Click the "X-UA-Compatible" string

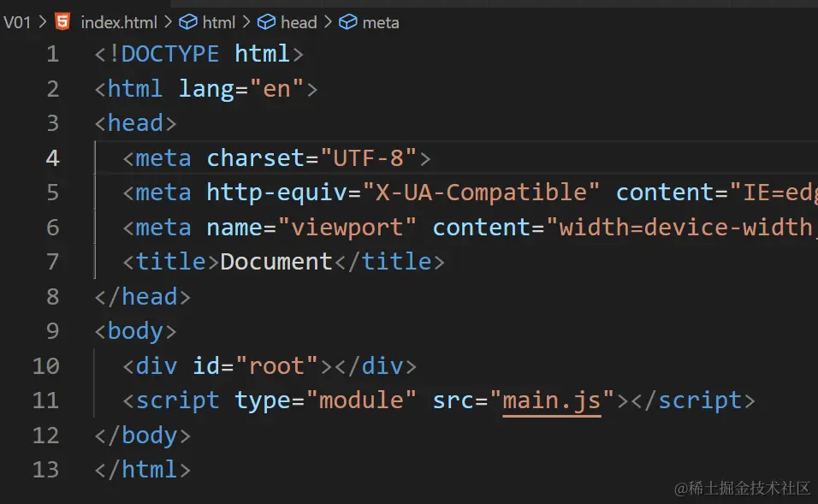(481, 192)
